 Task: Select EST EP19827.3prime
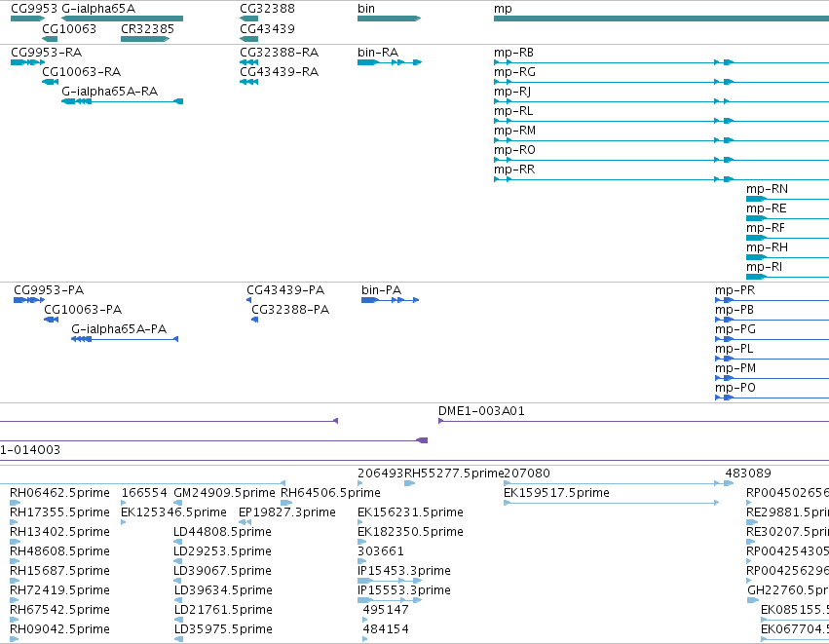pyautogui.click(x=245, y=522)
